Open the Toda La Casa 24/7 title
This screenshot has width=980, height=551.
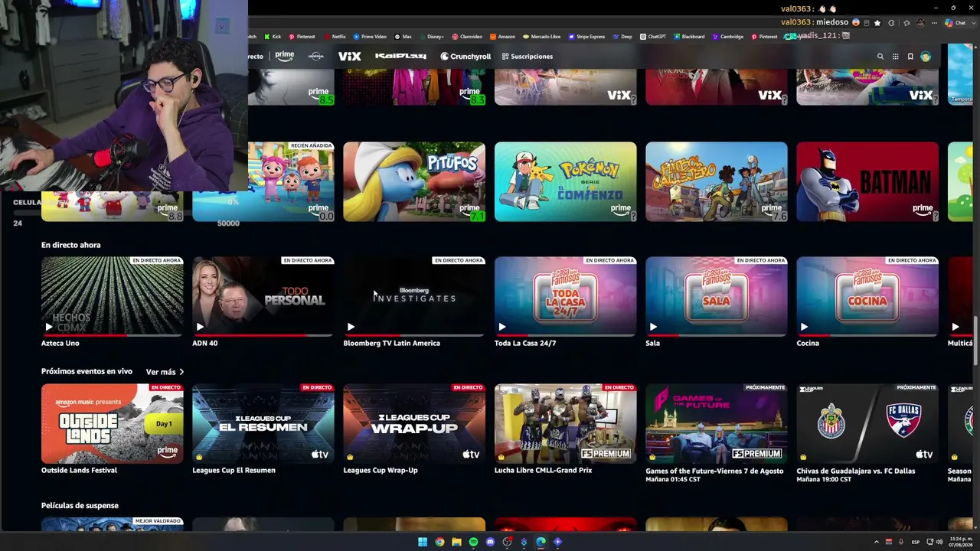pos(525,343)
